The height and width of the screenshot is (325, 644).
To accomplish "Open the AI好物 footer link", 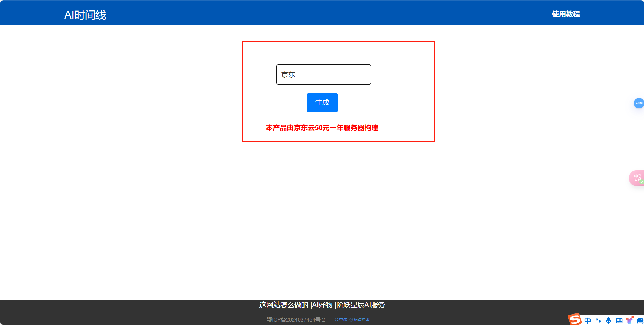I will pos(322,305).
